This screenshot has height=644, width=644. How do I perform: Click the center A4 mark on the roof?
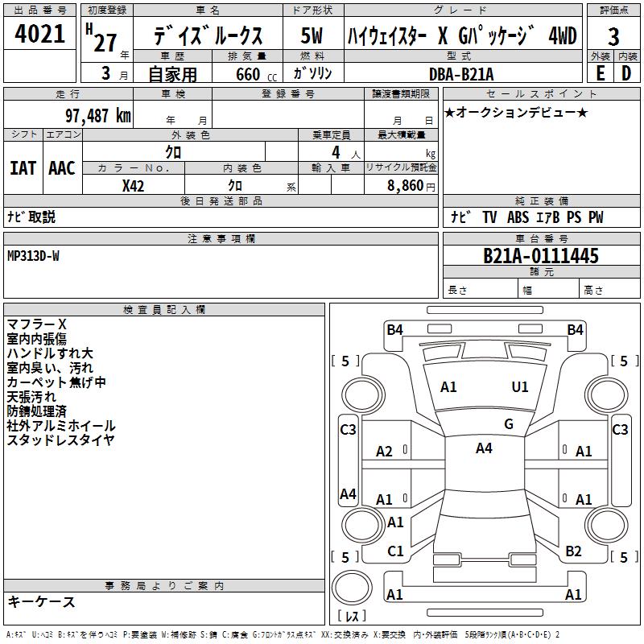coord(484,448)
